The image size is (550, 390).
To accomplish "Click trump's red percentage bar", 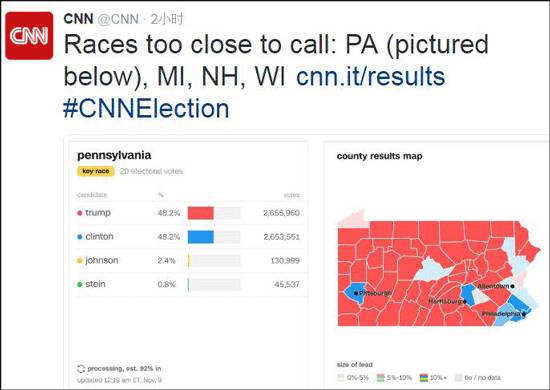I will (201, 213).
